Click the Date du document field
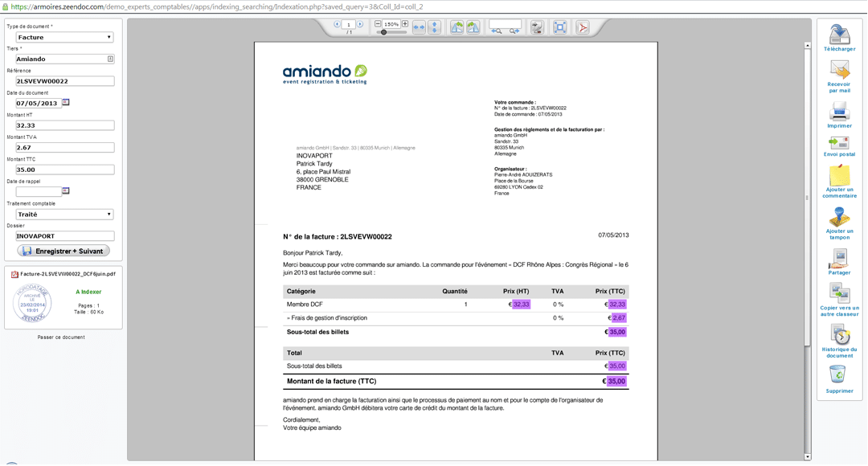This screenshot has height=466, width=868. 39,103
